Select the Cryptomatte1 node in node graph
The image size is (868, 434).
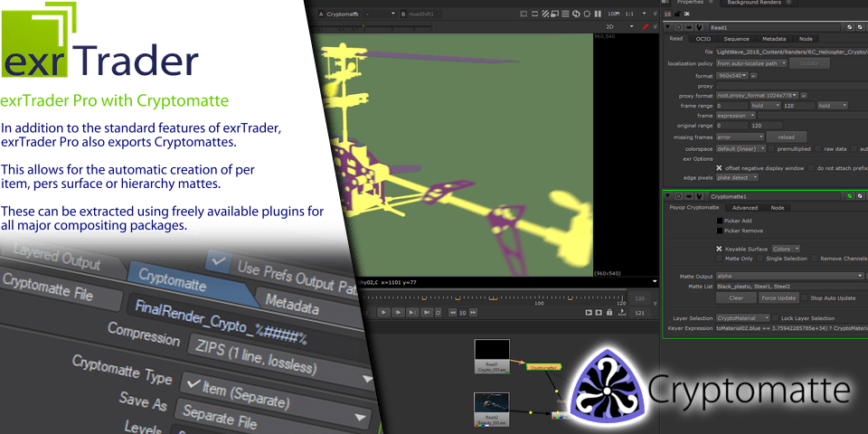coord(543,367)
